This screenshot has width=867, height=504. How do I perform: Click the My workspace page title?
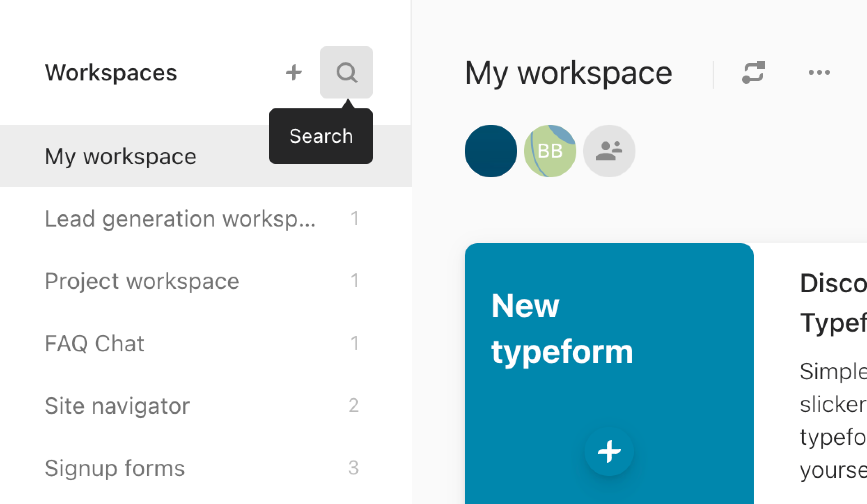(569, 73)
